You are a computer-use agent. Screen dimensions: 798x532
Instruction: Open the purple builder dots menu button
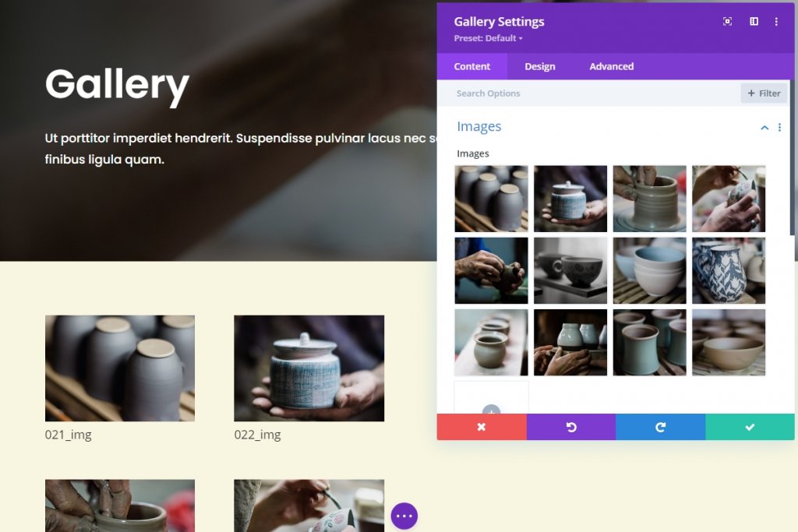(404, 516)
